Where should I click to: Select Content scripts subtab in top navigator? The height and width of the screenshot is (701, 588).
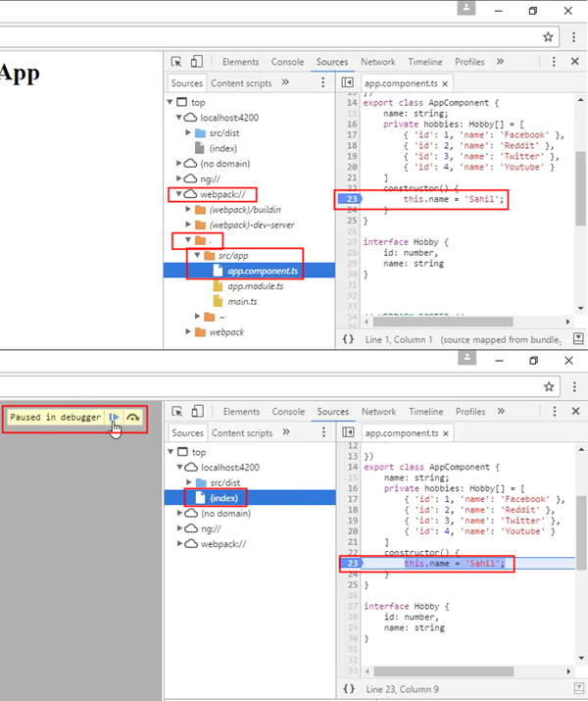(241, 83)
